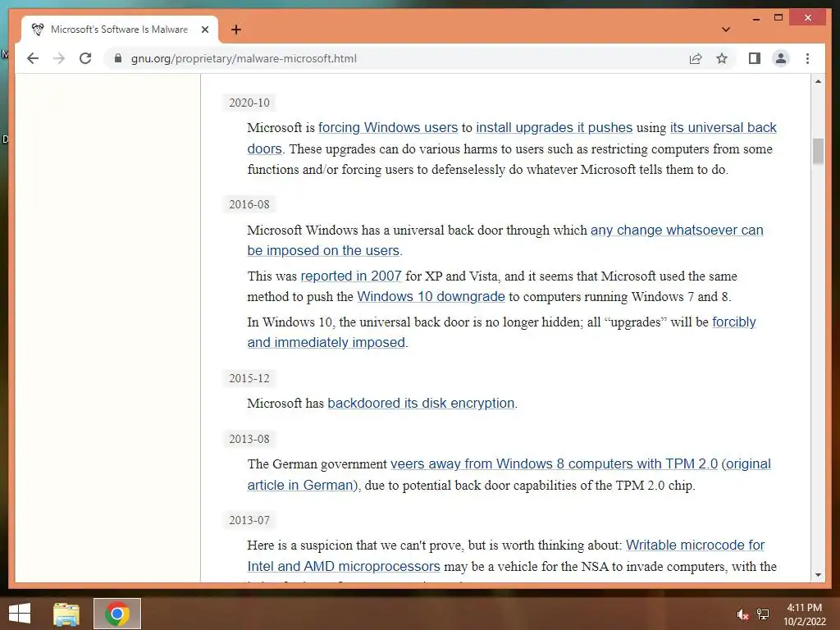The image size is (840, 630).
Task: Minimize the Chrome window
Action: click(756, 18)
